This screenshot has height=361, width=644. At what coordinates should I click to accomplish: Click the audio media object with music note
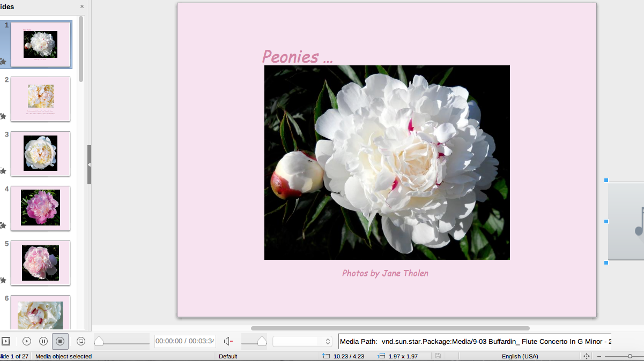pyautogui.click(x=626, y=221)
